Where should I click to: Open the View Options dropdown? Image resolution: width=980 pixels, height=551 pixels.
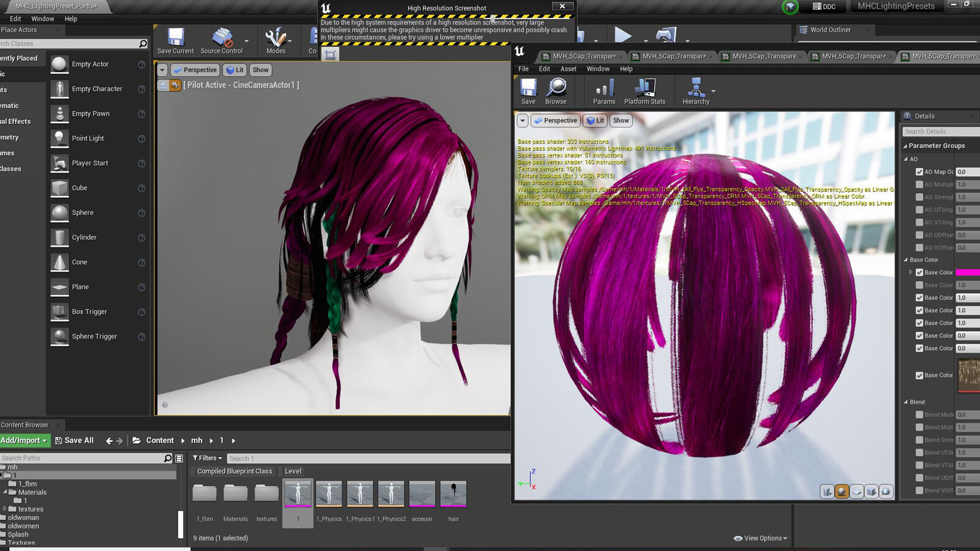click(760, 538)
